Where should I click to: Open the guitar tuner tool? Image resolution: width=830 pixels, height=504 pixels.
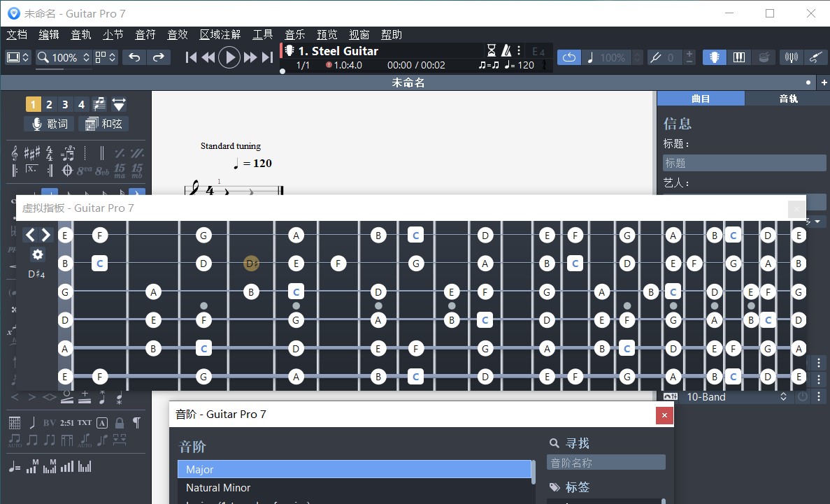pos(791,57)
